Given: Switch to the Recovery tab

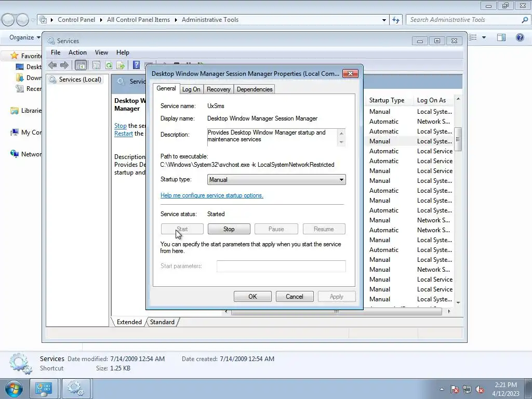Looking at the screenshot, I should coord(219,89).
